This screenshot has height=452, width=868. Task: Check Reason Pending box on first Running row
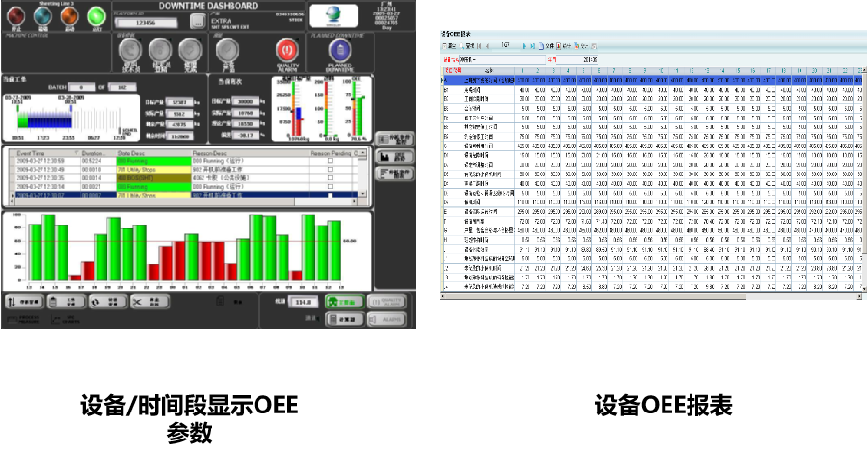click(x=332, y=160)
